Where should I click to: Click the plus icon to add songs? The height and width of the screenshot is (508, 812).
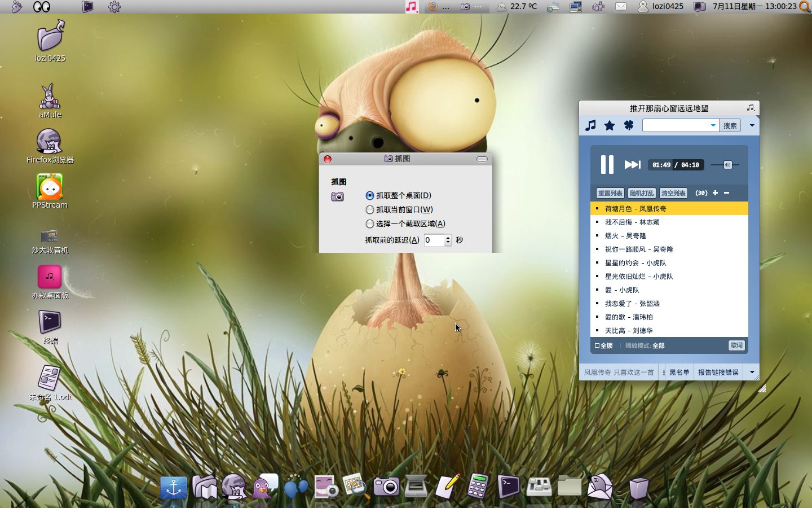tap(715, 193)
